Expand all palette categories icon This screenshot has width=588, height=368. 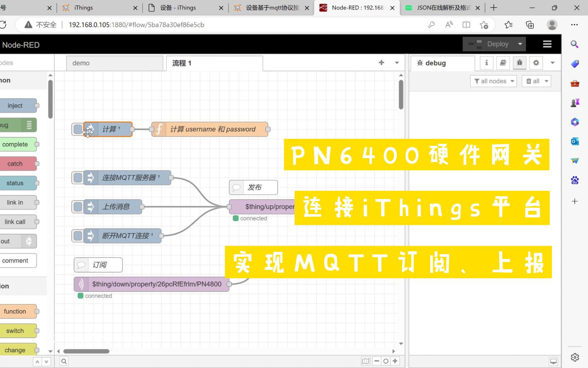coord(46,362)
